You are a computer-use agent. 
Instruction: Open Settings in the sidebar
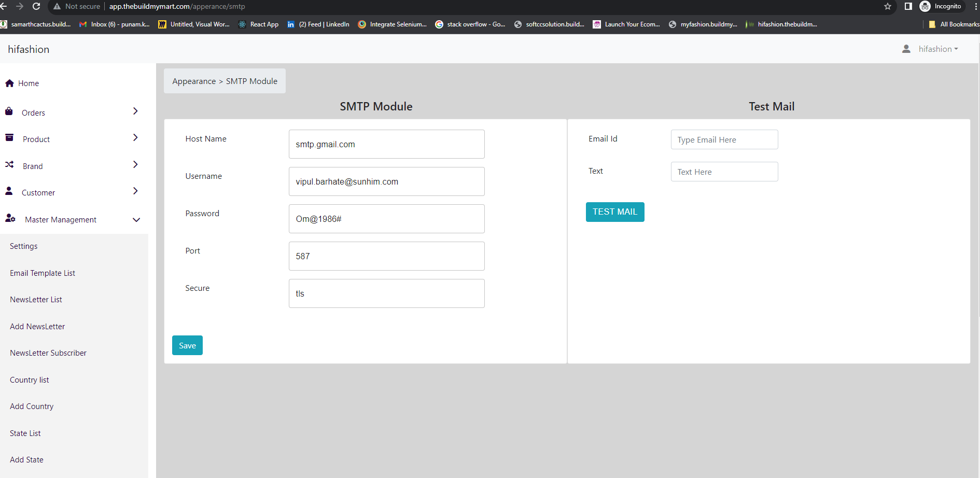[x=24, y=246]
